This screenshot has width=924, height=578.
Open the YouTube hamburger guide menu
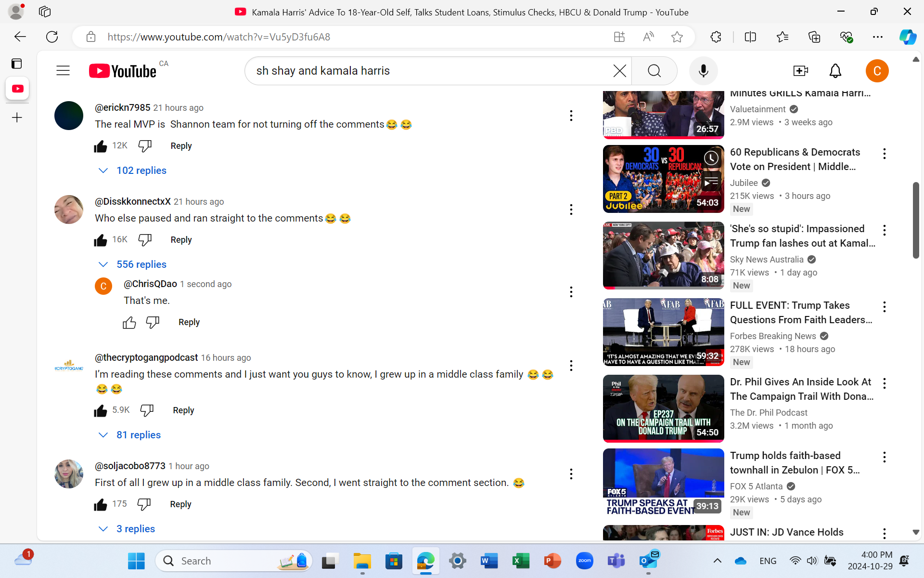tap(63, 71)
